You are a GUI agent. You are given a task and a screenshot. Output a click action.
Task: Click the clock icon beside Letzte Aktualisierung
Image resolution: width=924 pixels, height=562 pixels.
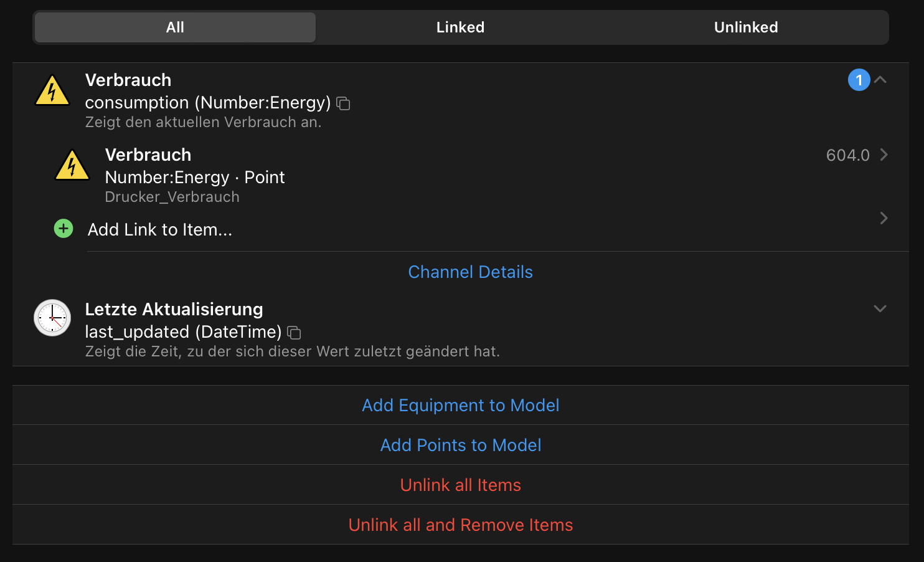pyautogui.click(x=52, y=318)
